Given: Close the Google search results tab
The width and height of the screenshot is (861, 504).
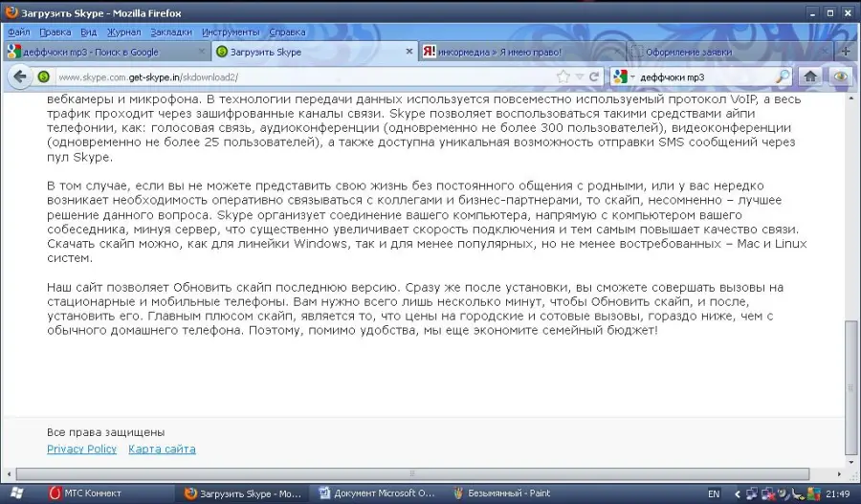Looking at the screenshot, I should coord(202,51).
